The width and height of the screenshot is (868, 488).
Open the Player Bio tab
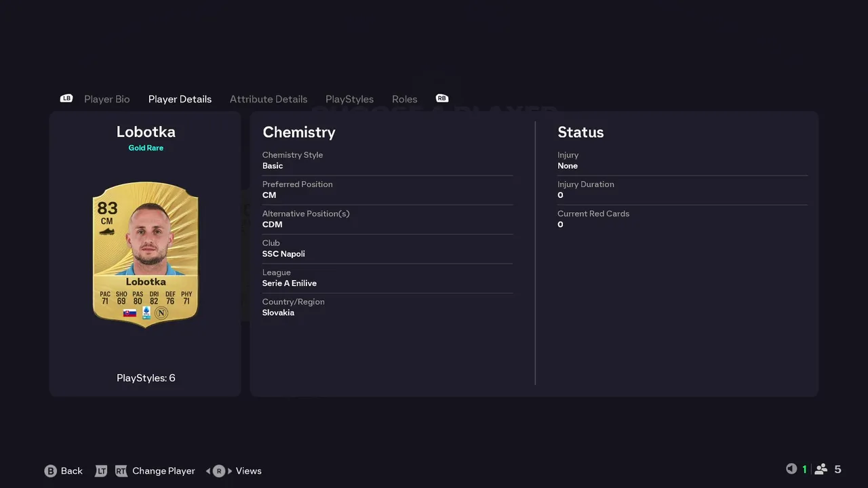(107, 99)
